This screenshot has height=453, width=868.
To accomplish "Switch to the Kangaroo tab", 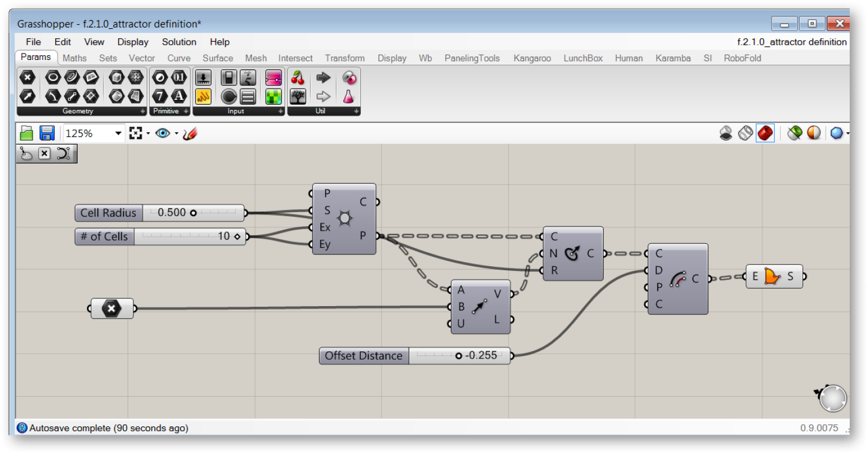I will point(532,58).
